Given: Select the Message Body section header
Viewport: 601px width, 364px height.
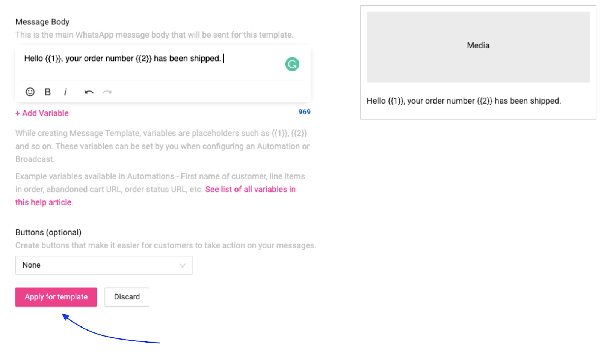Looking at the screenshot, I should click(42, 21).
